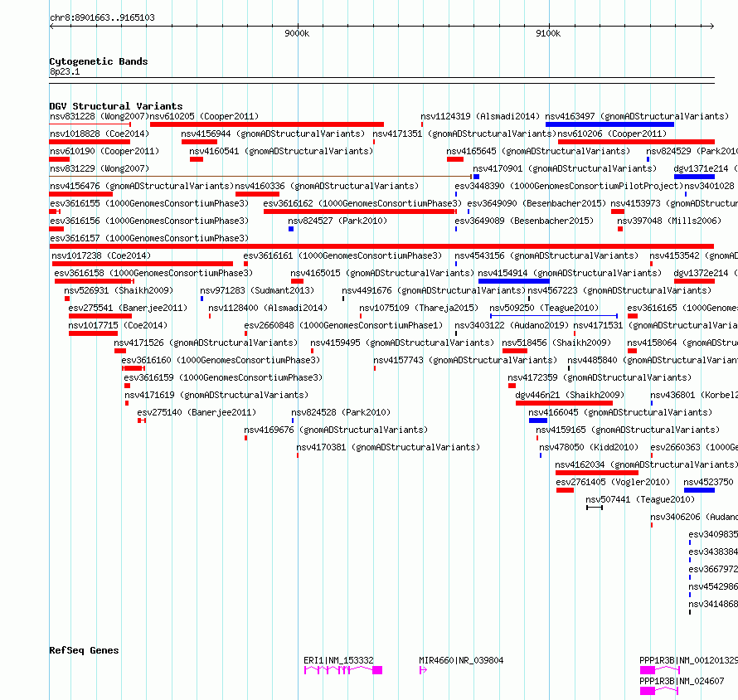Select the MIR4660|NR_039804 gene label
738x700 pixels.
461,660
